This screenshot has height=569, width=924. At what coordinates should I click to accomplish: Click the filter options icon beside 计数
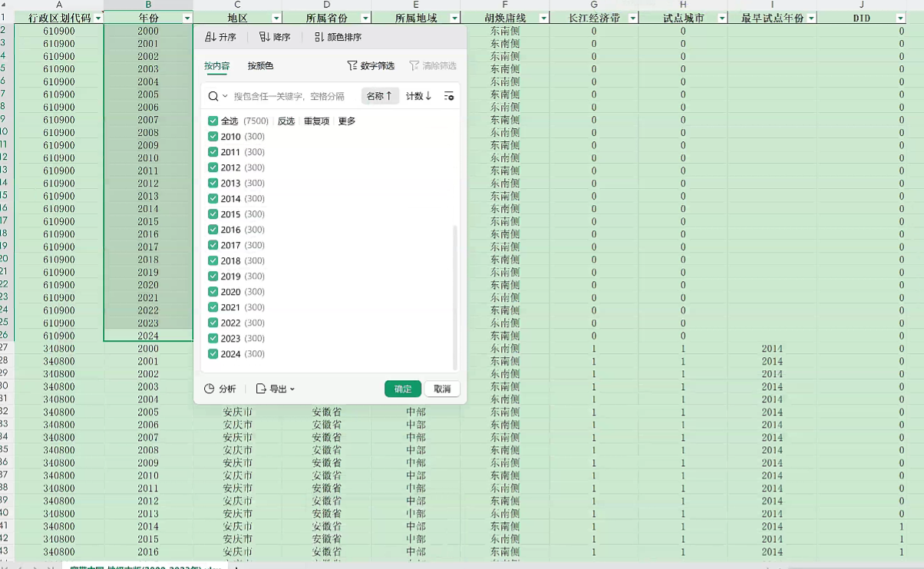click(x=449, y=96)
